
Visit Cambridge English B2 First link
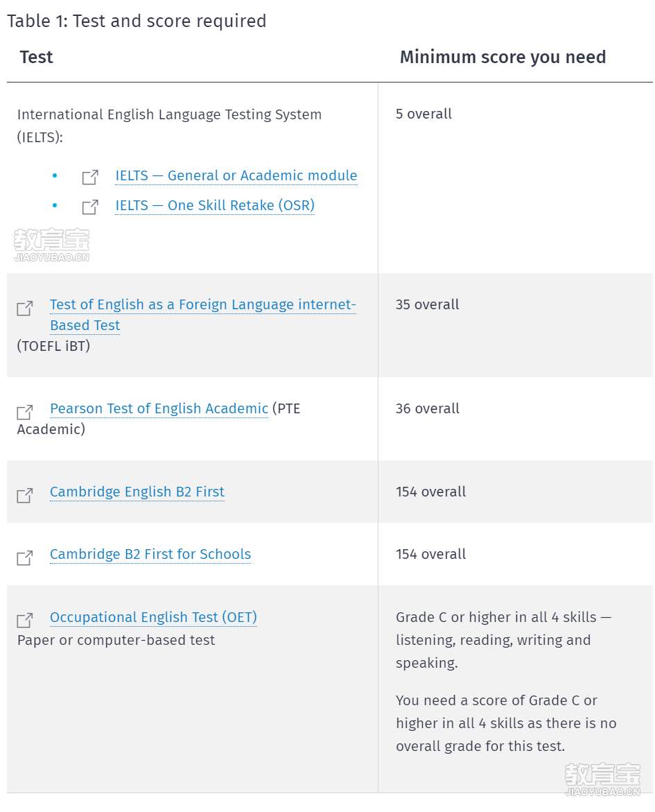(137, 492)
